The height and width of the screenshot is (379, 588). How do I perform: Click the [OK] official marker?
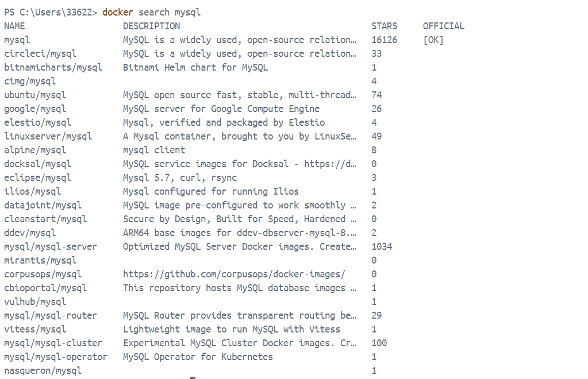[433, 40]
